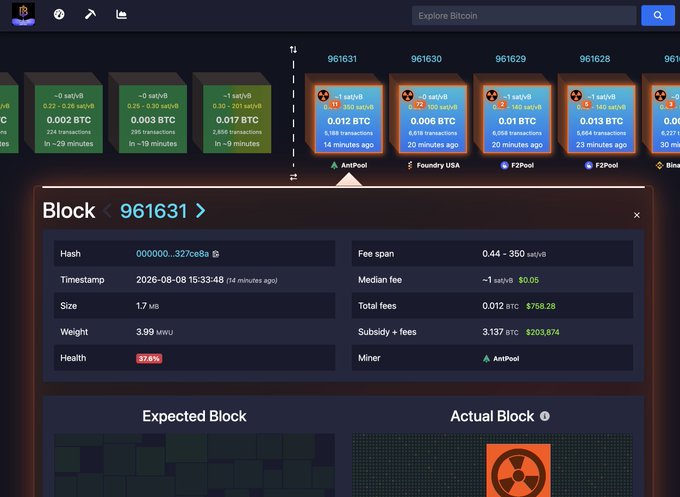Open AntPool link under block 961631
680x497 pixels.
pos(349,165)
